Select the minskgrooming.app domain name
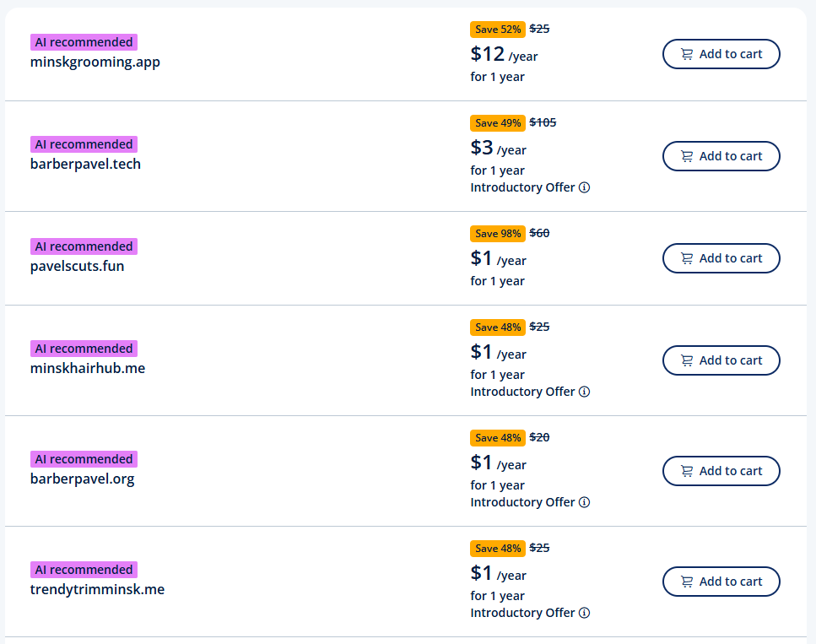The height and width of the screenshot is (644, 816). (x=95, y=62)
